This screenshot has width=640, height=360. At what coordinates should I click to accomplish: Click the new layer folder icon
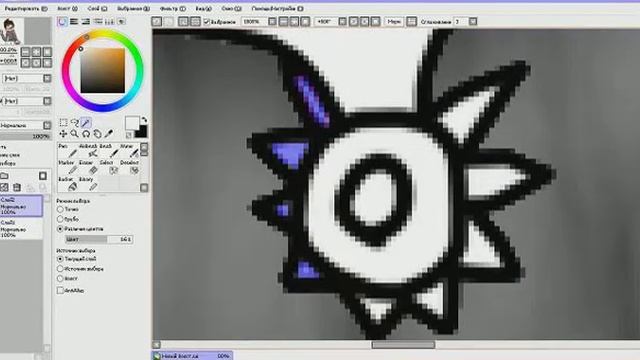[4, 176]
